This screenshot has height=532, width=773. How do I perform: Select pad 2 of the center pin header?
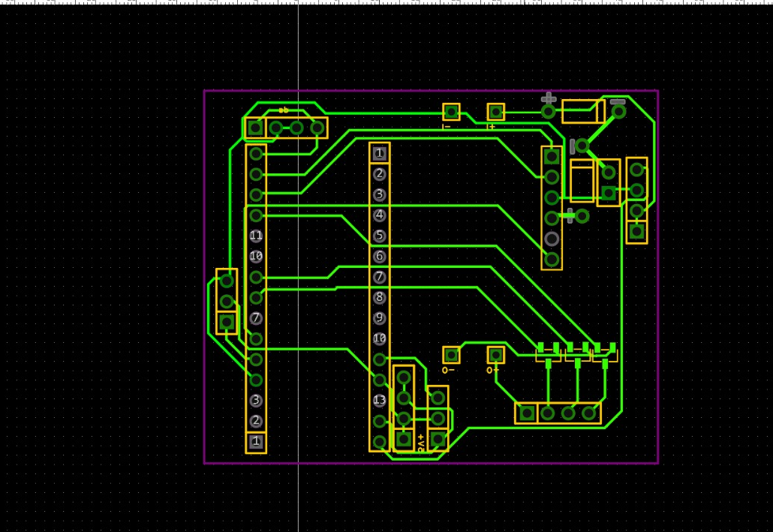(x=379, y=174)
